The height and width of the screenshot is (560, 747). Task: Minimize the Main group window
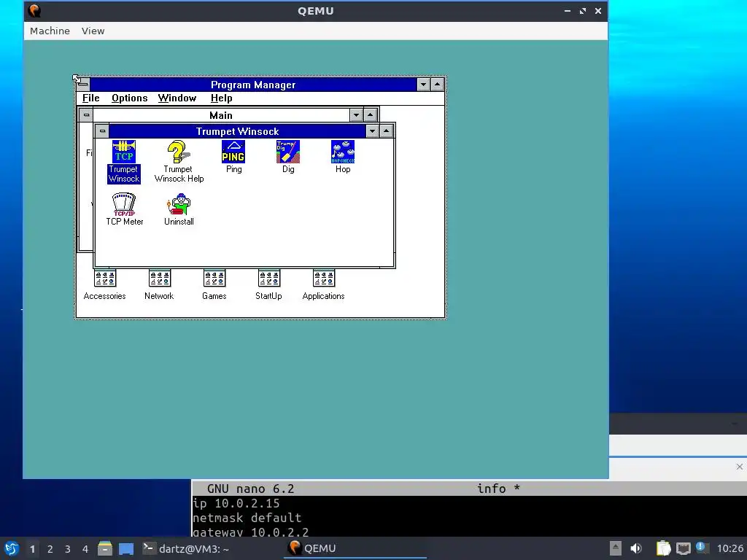tap(356, 114)
